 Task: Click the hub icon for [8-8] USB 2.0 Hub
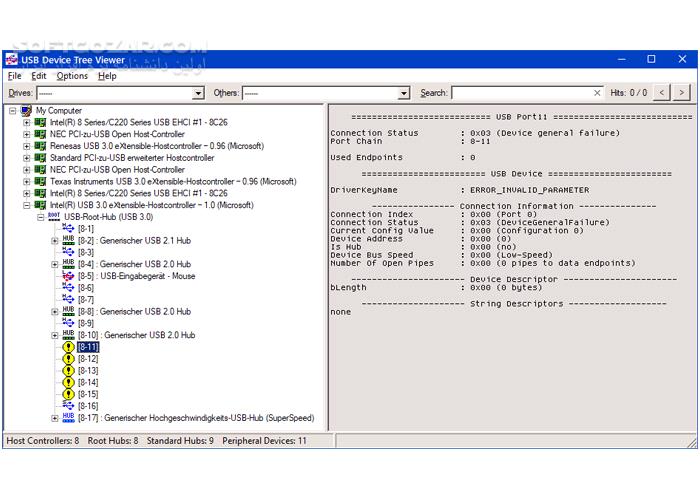click(68, 311)
